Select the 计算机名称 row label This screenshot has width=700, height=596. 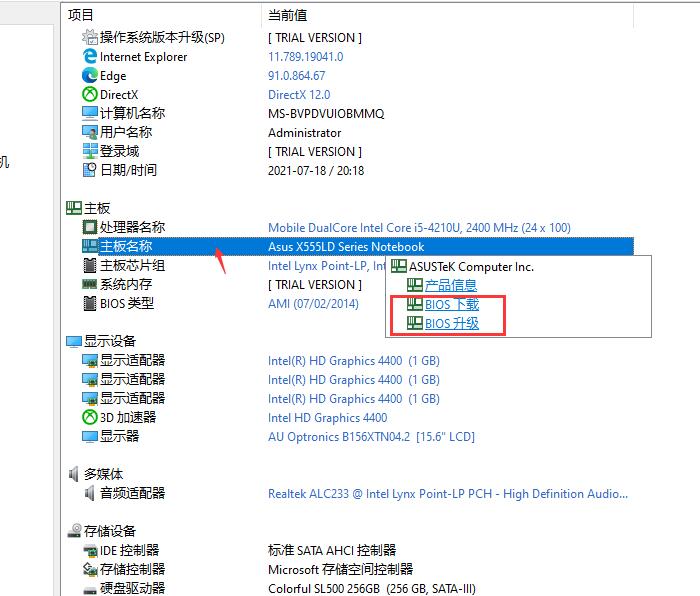point(133,113)
